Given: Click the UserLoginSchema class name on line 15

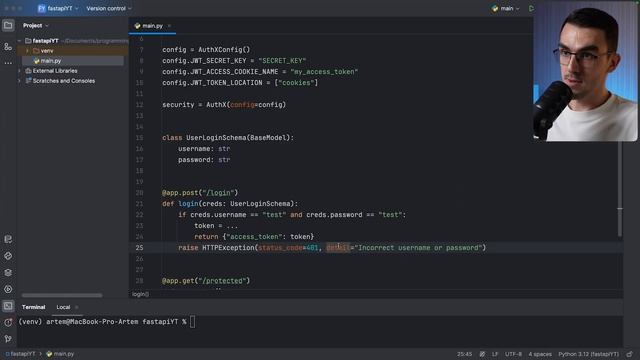Looking at the screenshot, I should click(x=216, y=138).
